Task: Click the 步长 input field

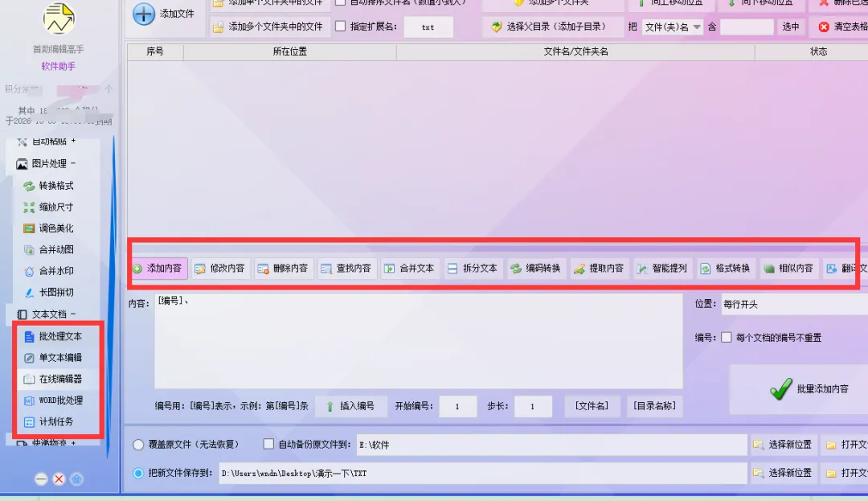Action: click(533, 406)
